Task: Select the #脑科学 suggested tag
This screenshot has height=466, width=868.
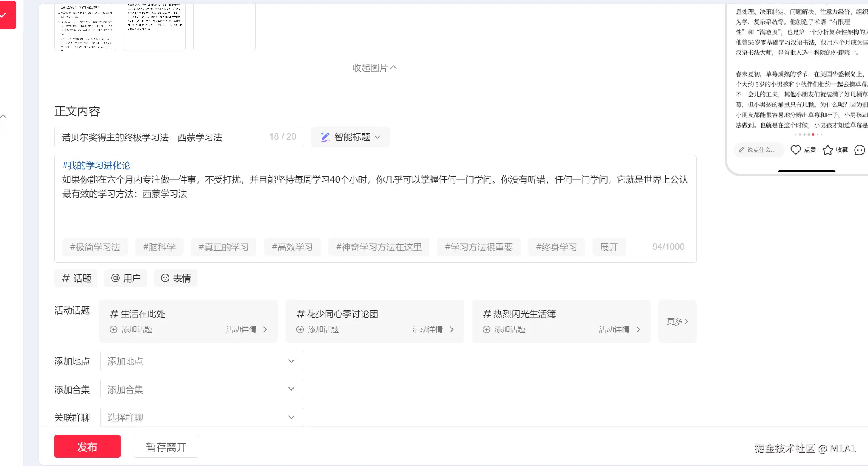Action: click(159, 247)
